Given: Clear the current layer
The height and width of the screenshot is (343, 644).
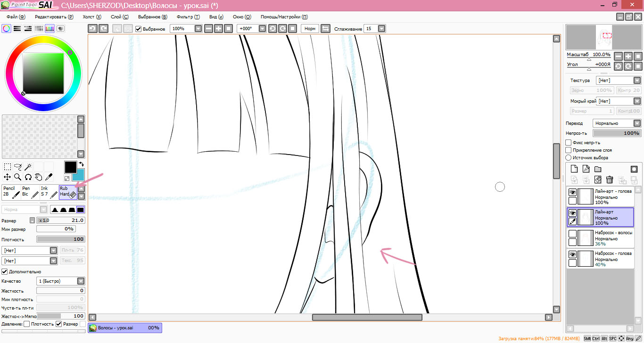Looking at the screenshot, I should pos(598,180).
